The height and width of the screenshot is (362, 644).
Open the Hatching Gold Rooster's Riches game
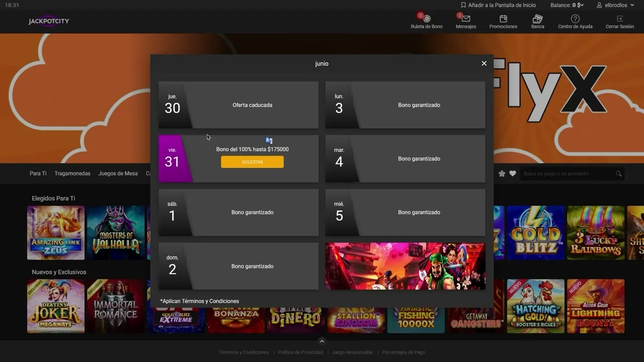(536, 306)
